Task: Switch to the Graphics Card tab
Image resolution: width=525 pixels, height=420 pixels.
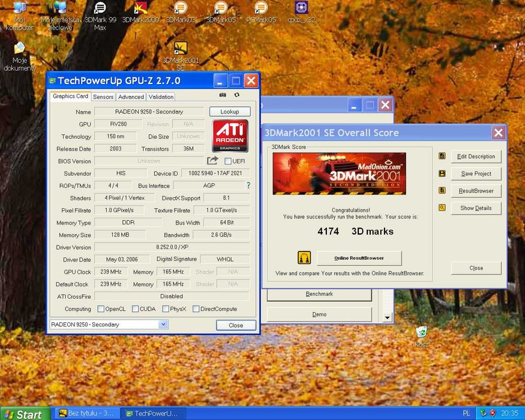Action: point(70,96)
